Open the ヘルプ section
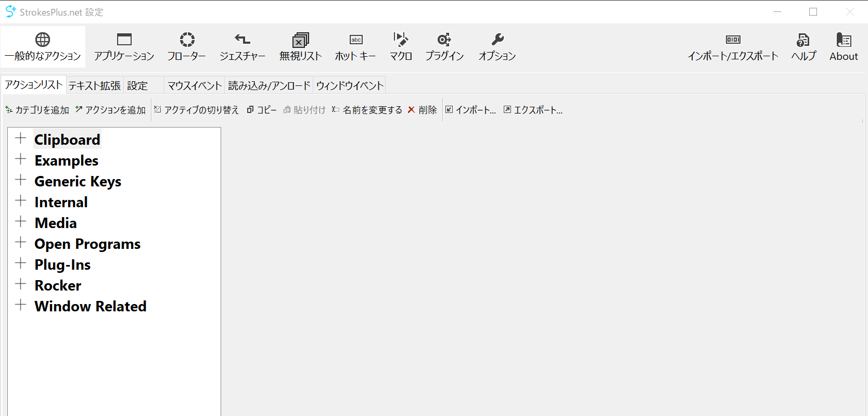 pyautogui.click(x=803, y=47)
